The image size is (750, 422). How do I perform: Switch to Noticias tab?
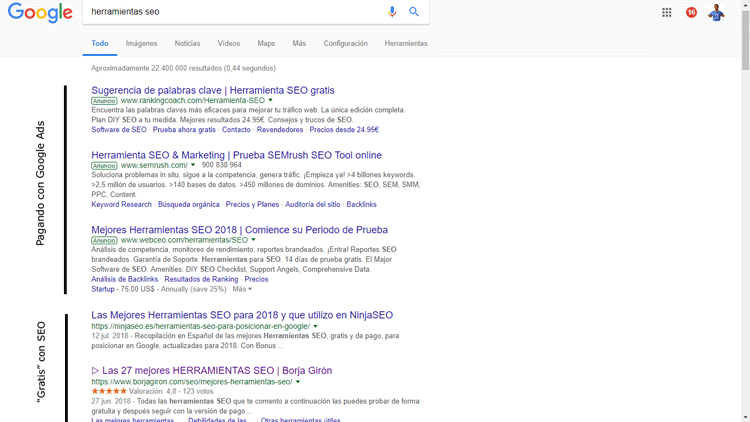point(188,44)
